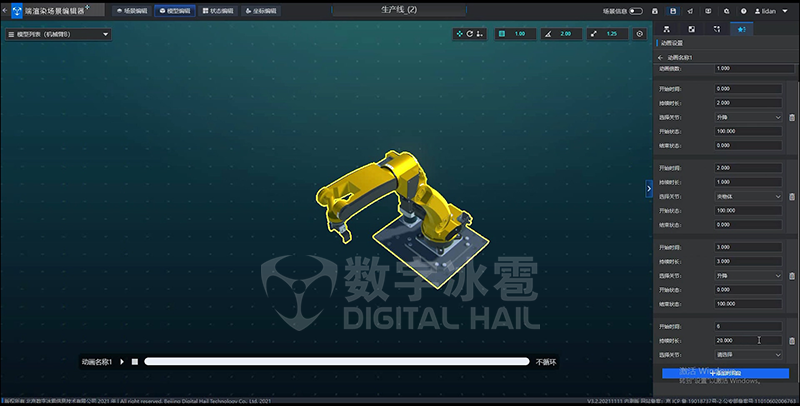Open first segment joint dropdown

point(747,117)
